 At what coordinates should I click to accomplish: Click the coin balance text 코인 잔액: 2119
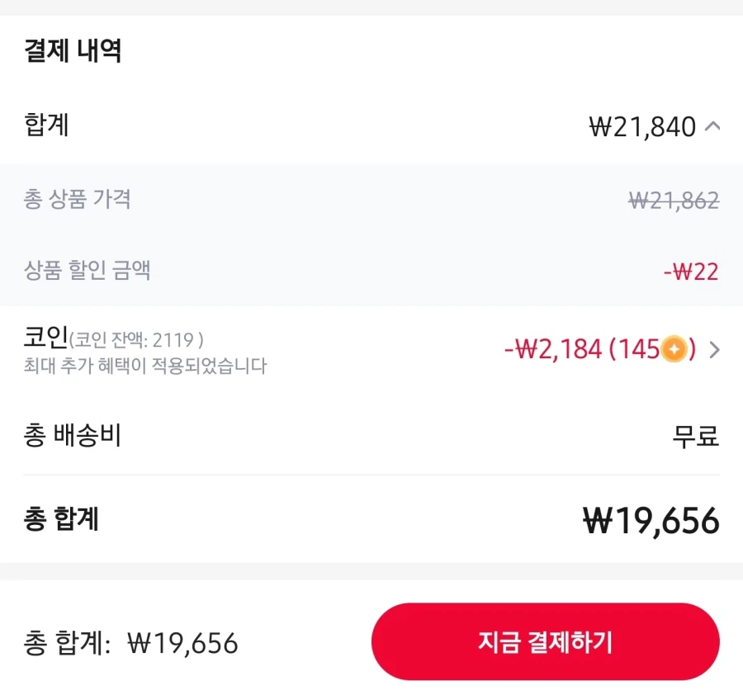[137, 339]
